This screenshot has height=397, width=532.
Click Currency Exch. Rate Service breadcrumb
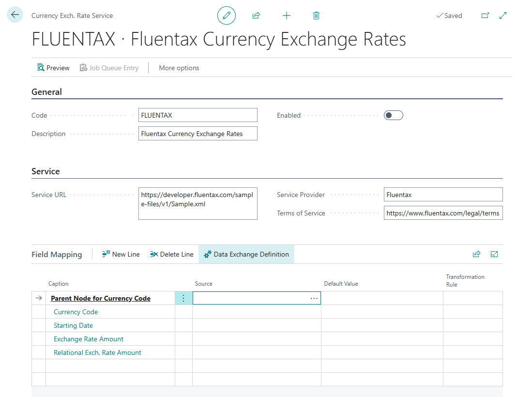[72, 15]
